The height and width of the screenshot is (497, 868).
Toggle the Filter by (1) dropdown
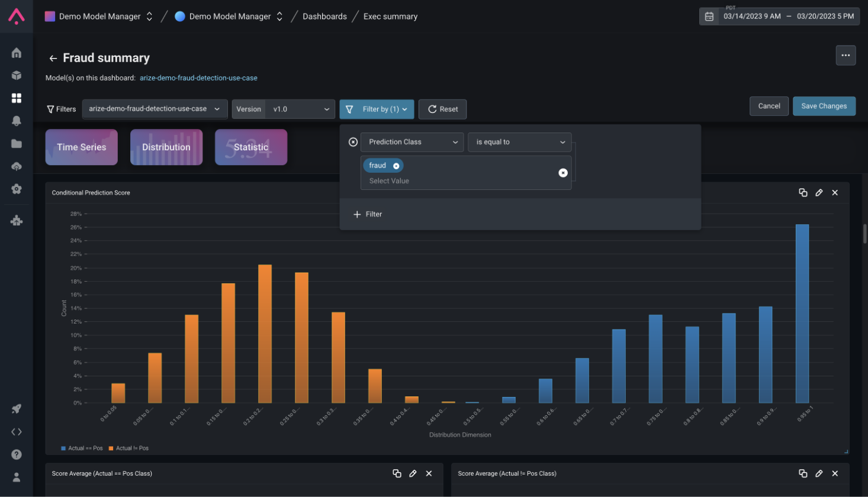point(377,109)
